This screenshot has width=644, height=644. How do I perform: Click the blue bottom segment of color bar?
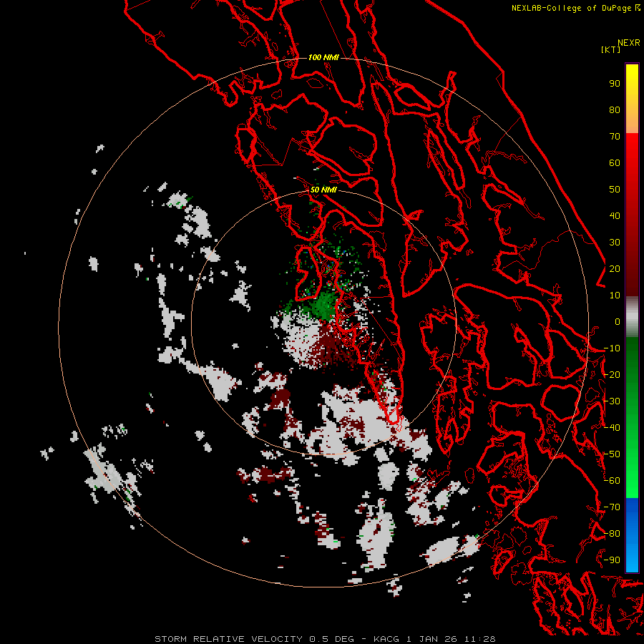point(632,535)
